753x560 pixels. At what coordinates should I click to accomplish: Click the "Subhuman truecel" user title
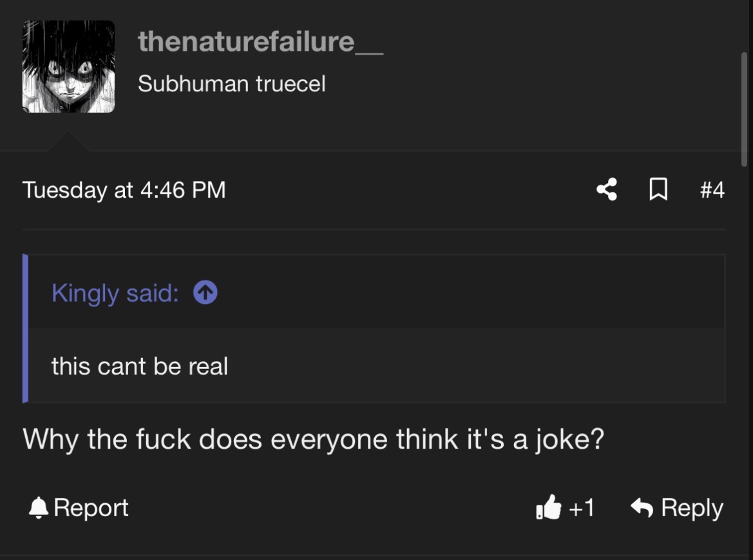(x=231, y=84)
